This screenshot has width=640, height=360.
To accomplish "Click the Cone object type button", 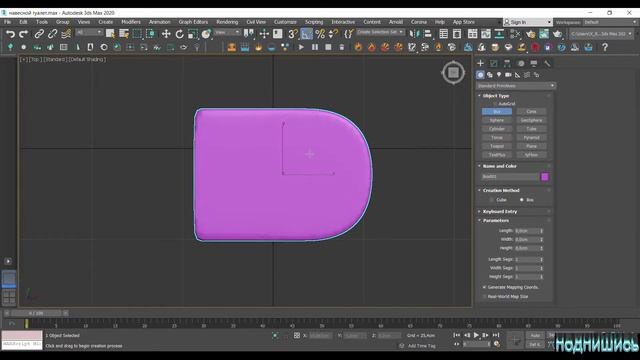I will coord(531,111).
